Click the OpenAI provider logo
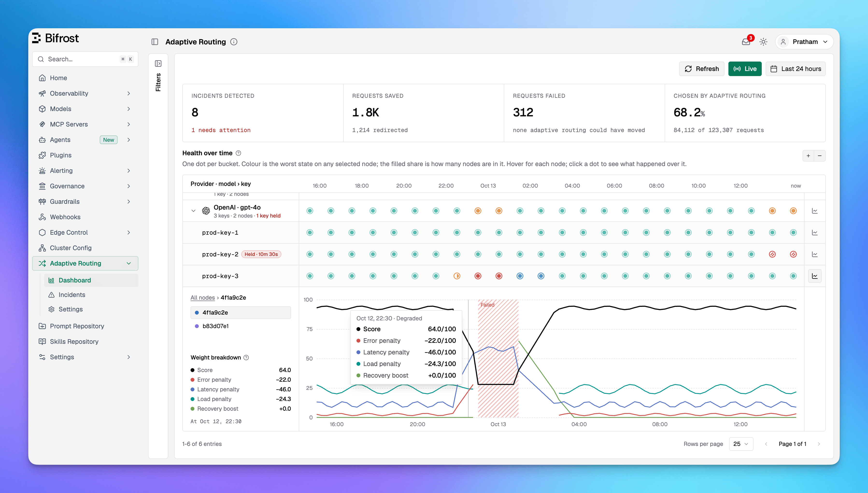 tap(206, 211)
